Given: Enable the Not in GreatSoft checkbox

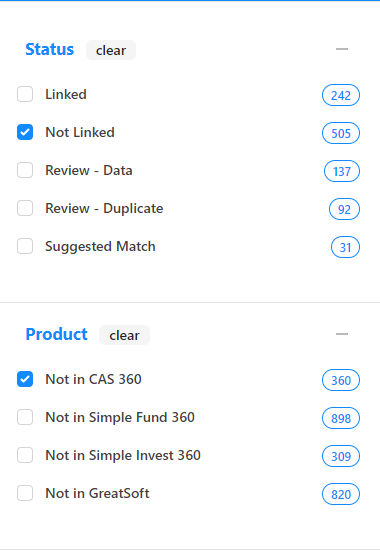Looking at the screenshot, I should pos(25,493).
